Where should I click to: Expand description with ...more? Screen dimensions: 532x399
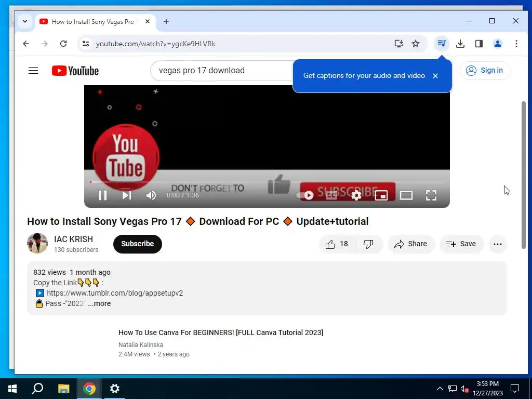pyautogui.click(x=99, y=303)
